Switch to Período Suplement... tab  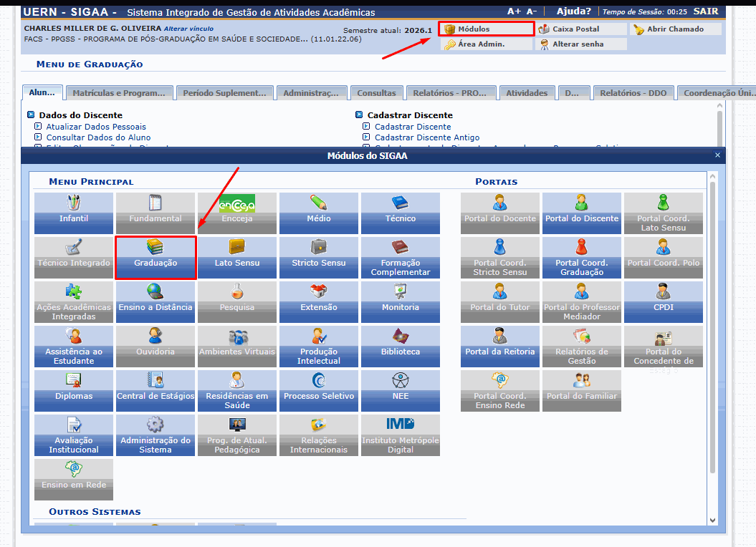[225, 93]
